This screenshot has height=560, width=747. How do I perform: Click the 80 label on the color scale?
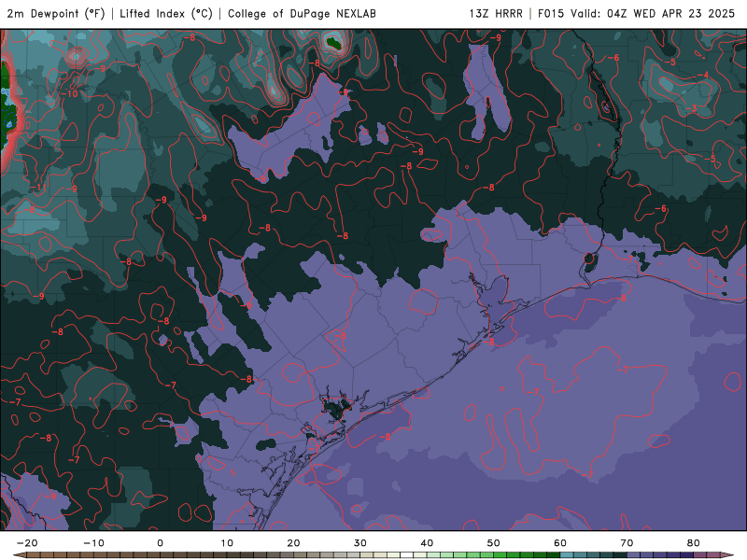[x=694, y=543]
